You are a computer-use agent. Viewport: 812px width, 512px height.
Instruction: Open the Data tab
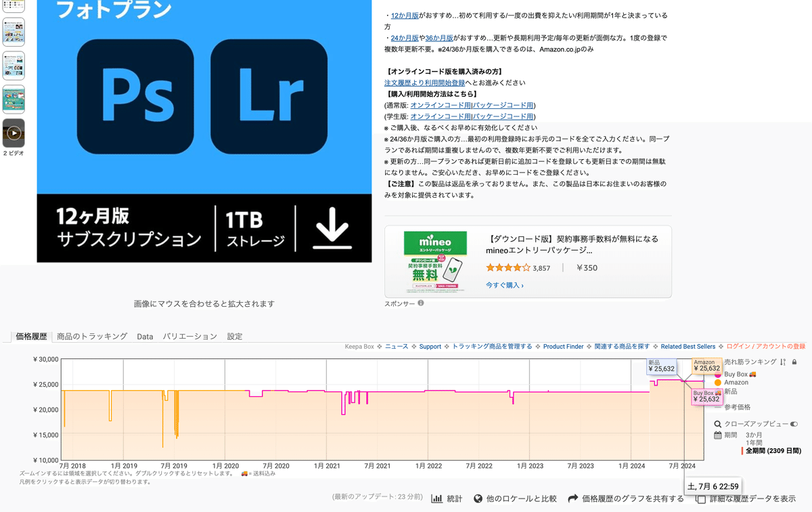(x=145, y=336)
